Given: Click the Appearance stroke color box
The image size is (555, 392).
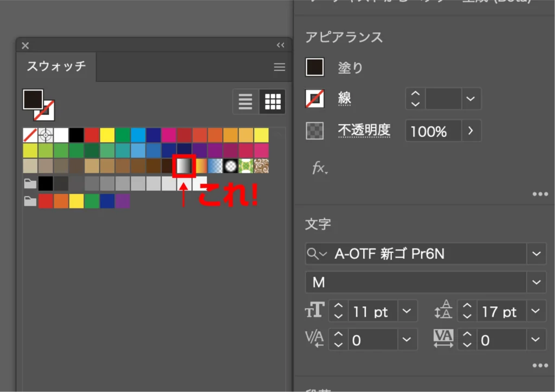Looking at the screenshot, I should click(315, 99).
